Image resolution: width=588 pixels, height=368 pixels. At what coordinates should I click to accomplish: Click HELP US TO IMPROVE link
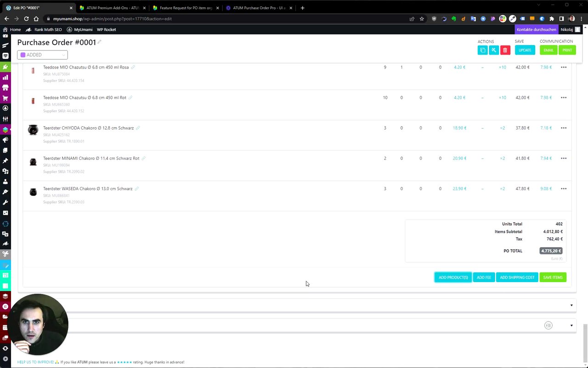pos(35,362)
